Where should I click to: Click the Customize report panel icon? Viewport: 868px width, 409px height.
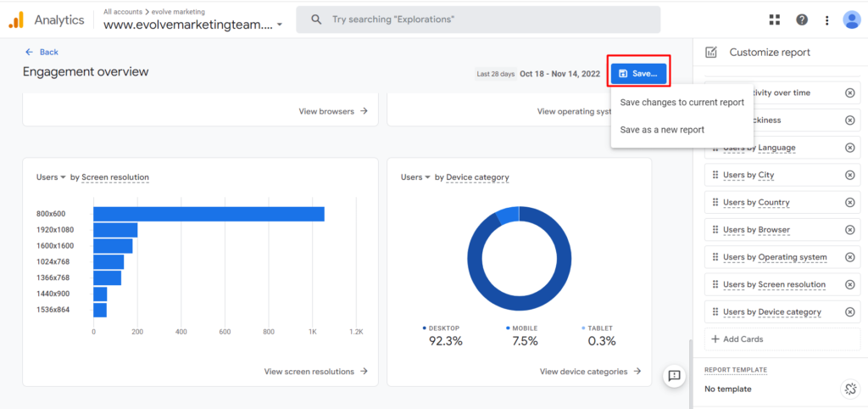711,52
